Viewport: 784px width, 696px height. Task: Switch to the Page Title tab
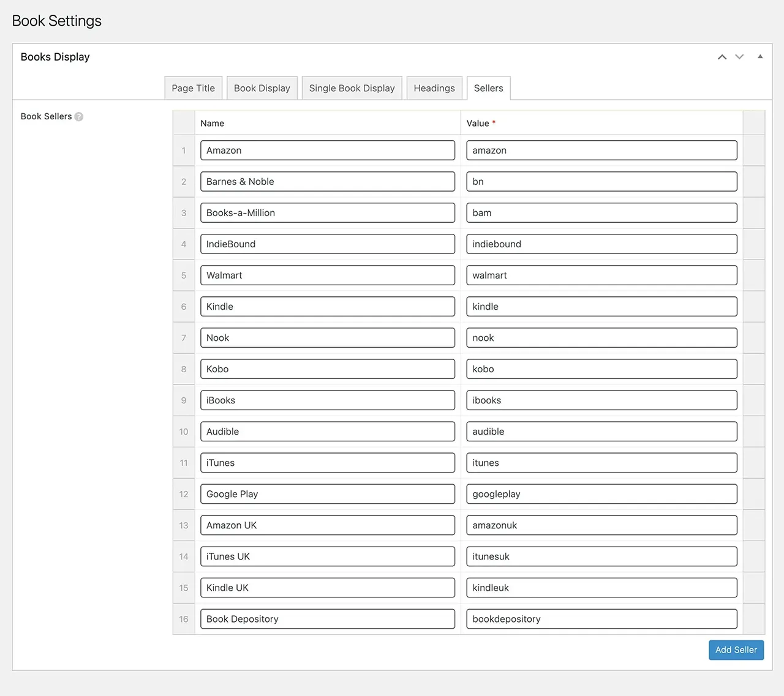click(x=193, y=88)
